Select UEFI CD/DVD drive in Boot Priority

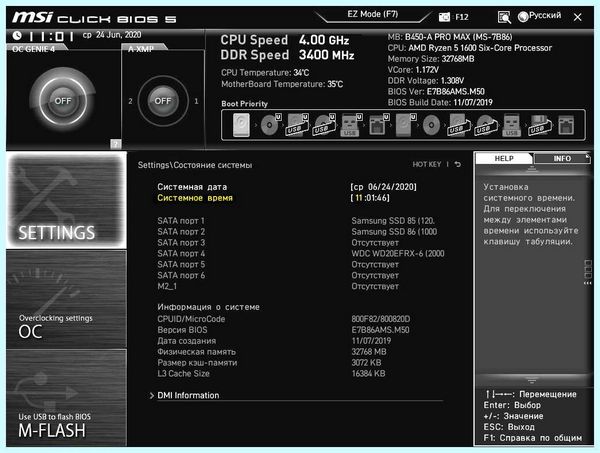click(271, 125)
